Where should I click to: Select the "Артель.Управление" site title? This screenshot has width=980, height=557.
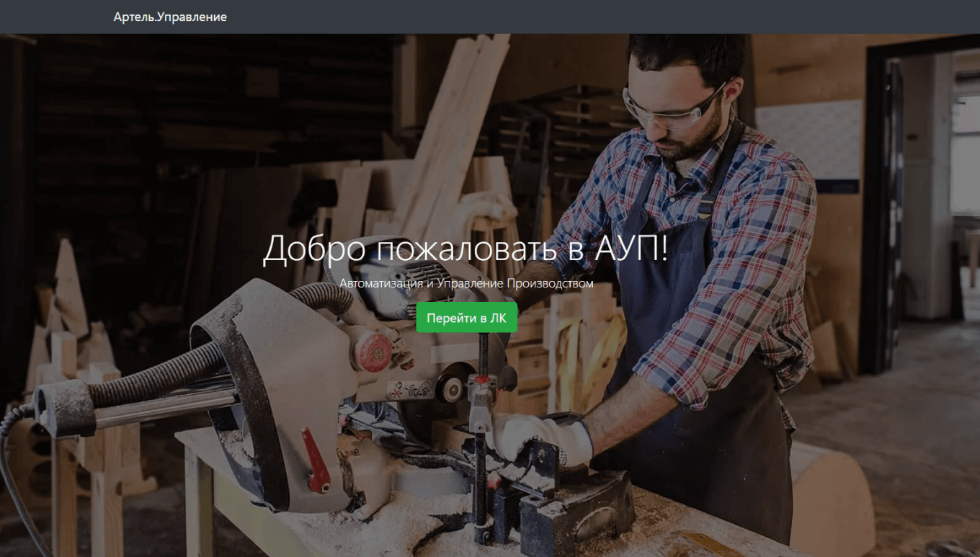point(169,17)
